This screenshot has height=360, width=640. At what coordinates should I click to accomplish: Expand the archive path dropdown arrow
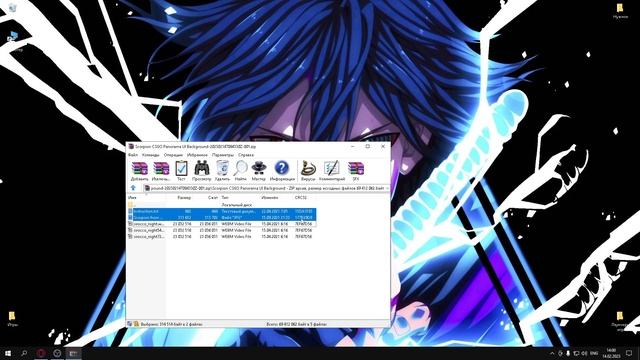(387, 188)
